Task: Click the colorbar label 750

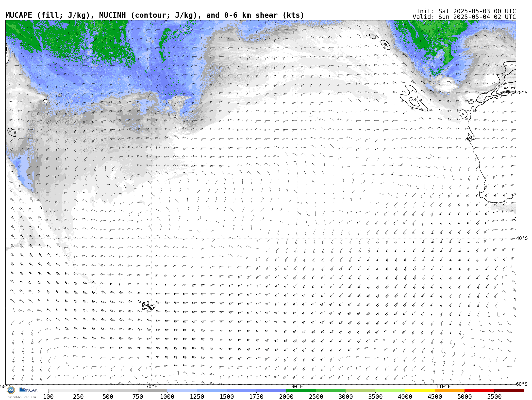Action: click(x=138, y=397)
